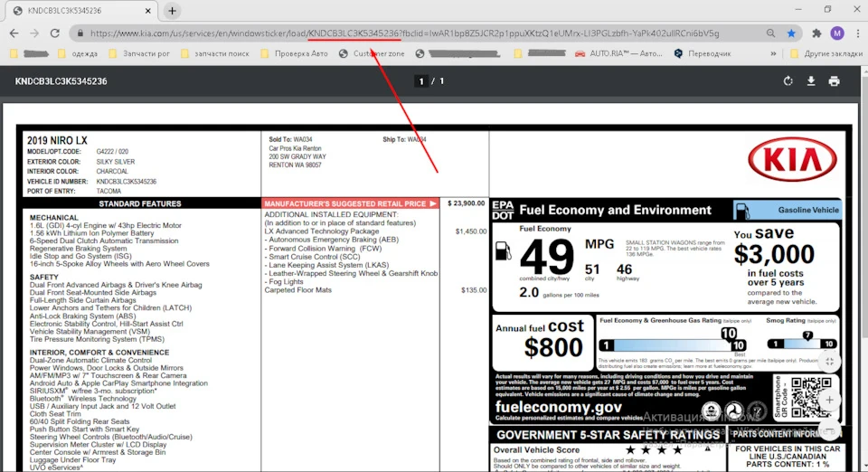868x472 pixels.
Task: Open the AUTO.RIA bookmark
Action: click(x=618, y=53)
